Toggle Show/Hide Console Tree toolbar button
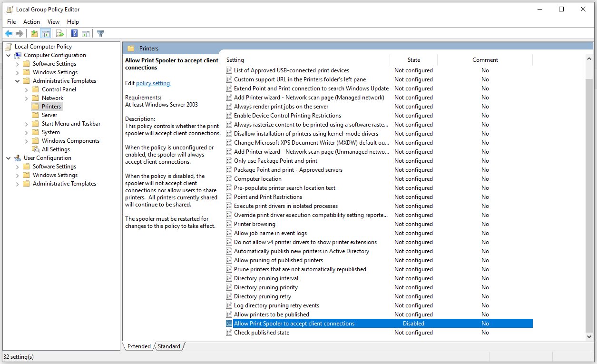Viewport: 597px width, 364px height. pos(46,34)
